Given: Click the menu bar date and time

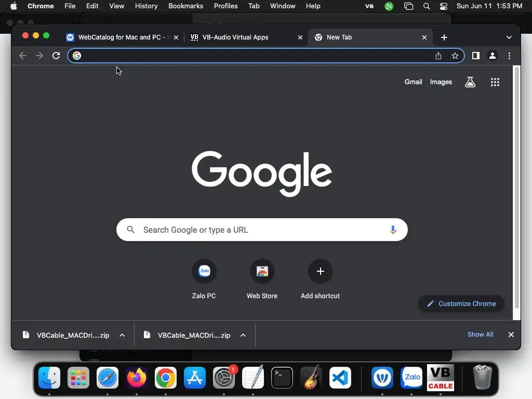Looking at the screenshot, I should point(489,6).
